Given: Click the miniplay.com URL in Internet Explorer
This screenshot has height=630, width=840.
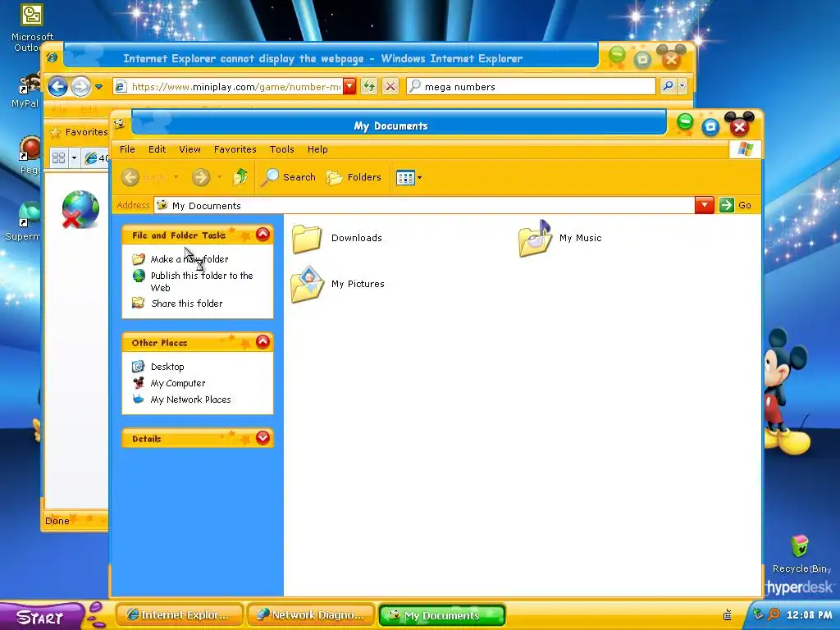Looking at the screenshot, I should [235, 87].
